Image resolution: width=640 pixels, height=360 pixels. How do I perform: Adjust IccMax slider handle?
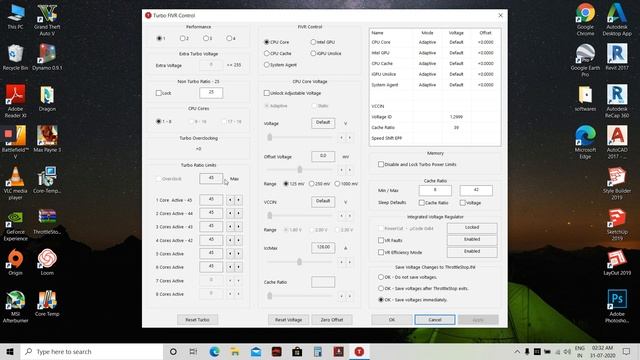[x=299, y=262]
